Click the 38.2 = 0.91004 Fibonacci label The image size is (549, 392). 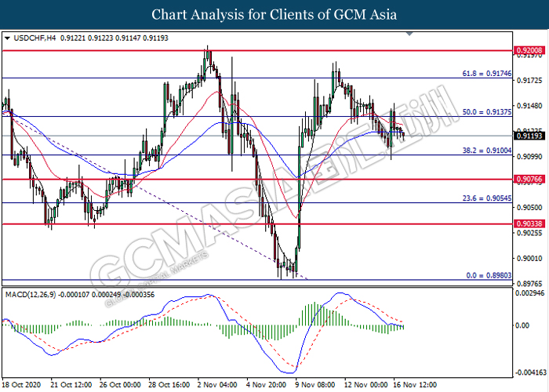[x=487, y=151]
